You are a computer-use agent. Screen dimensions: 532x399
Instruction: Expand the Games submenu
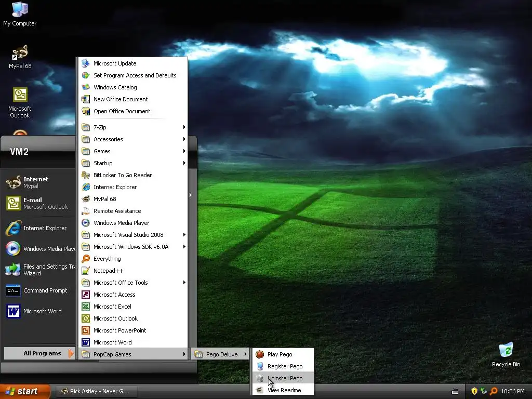click(x=133, y=151)
